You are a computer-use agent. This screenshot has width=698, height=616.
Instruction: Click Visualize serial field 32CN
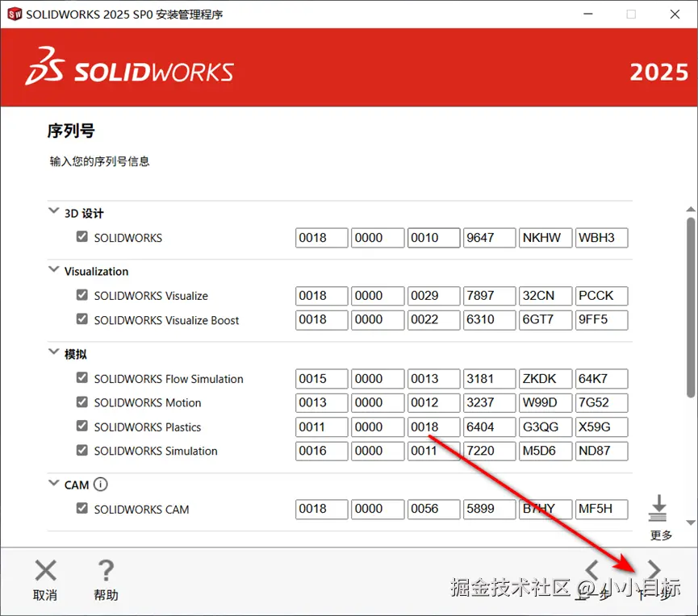tap(545, 296)
